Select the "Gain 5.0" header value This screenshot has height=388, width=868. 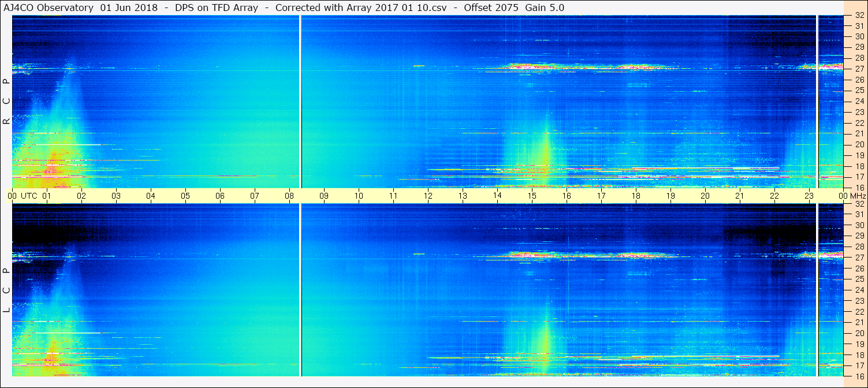(545, 8)
